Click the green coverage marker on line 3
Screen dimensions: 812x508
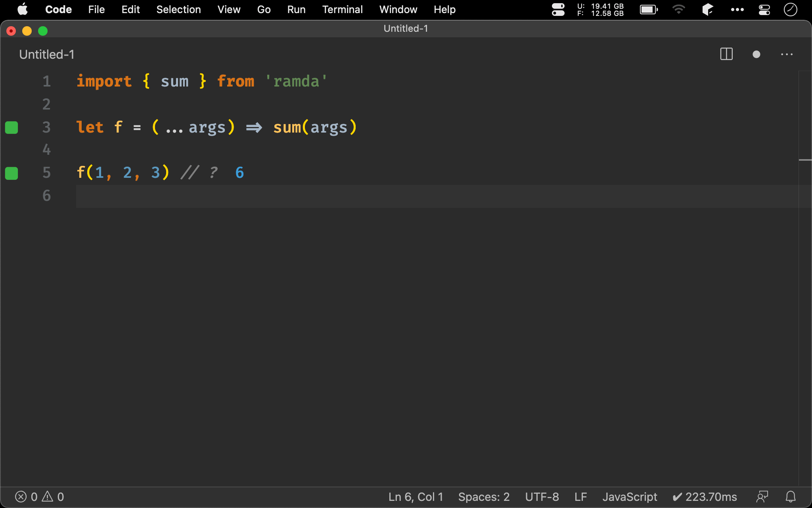11,127
